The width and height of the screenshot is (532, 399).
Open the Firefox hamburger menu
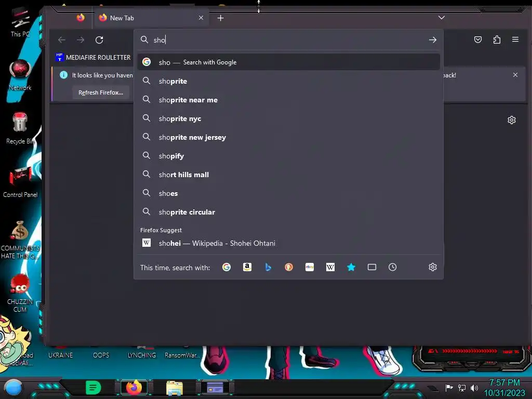tap(515, 39)
